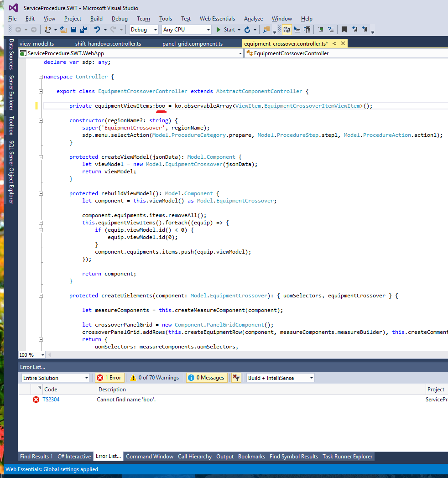Click the Redo arrow icon
This screenshot has width=448, height=478.
coord(113,30)
